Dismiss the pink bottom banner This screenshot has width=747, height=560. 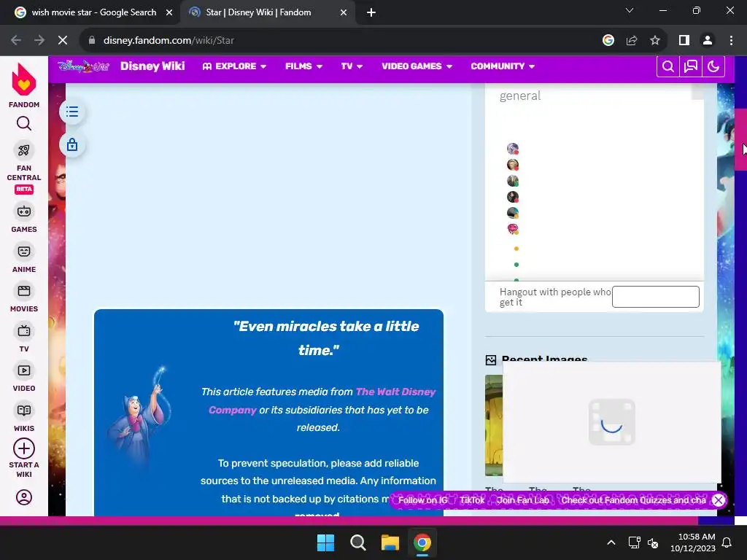719,500
